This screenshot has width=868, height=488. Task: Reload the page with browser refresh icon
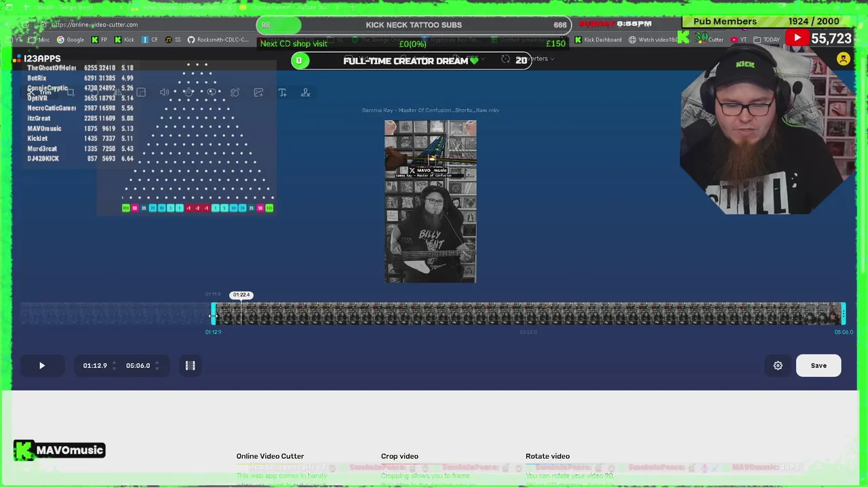click(x=25, y=24)
